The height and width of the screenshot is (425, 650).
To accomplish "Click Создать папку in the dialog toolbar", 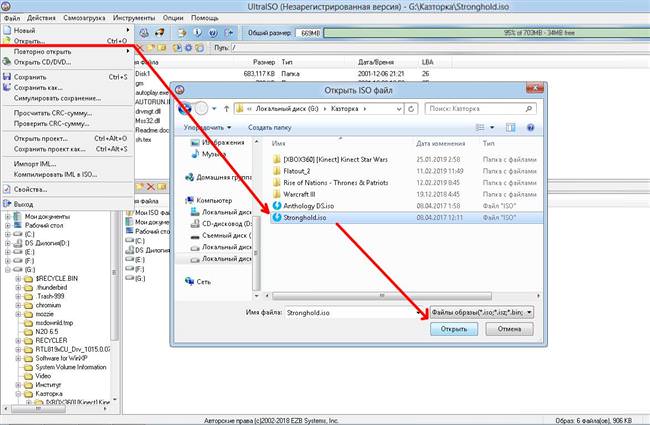I will (269, 128).
